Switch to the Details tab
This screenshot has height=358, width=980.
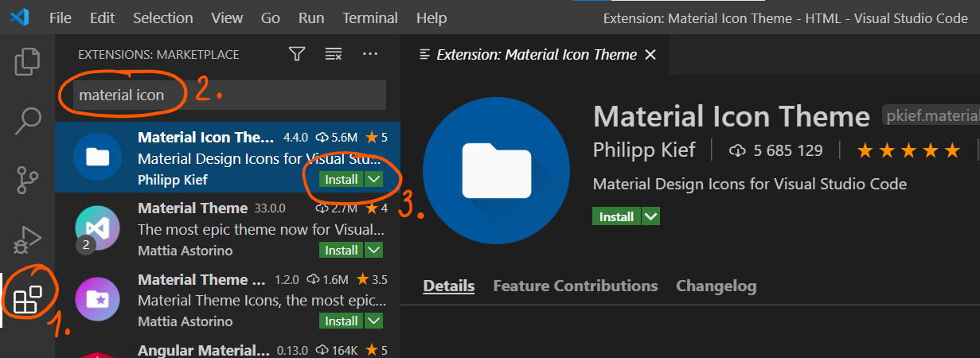coord(449,286)
